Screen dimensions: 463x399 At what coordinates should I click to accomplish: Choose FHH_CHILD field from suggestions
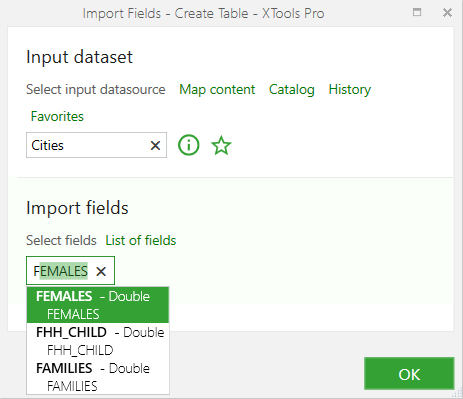(98, 341)
